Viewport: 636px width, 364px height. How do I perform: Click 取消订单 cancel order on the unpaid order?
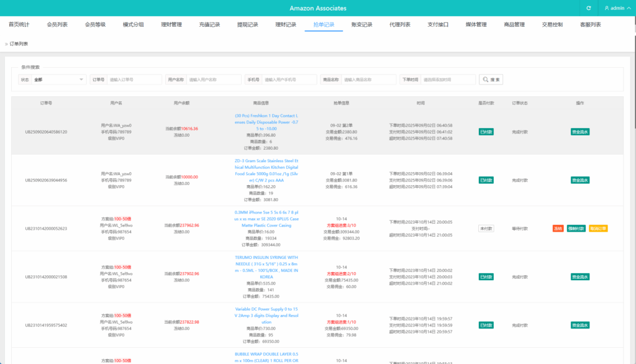597,228
